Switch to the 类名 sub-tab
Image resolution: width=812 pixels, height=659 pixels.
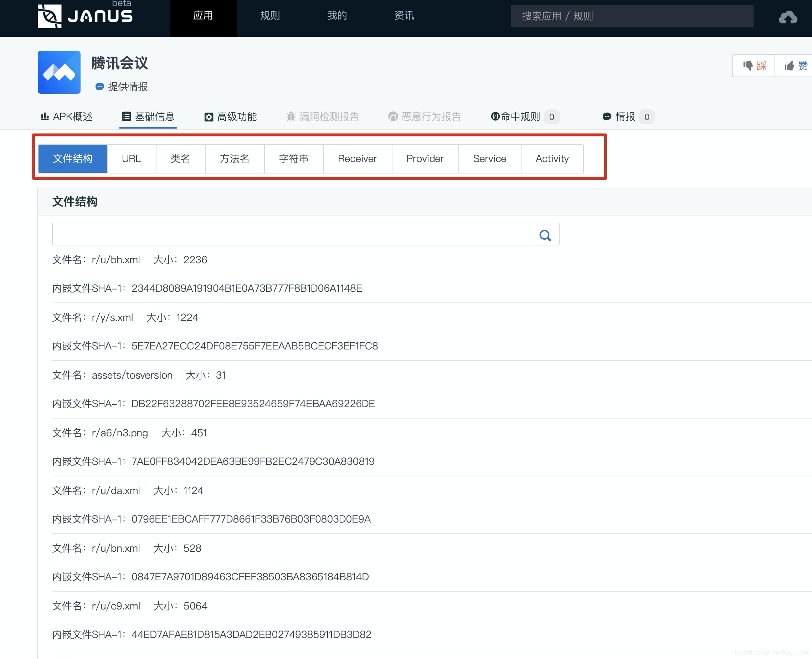click(180, 159)
